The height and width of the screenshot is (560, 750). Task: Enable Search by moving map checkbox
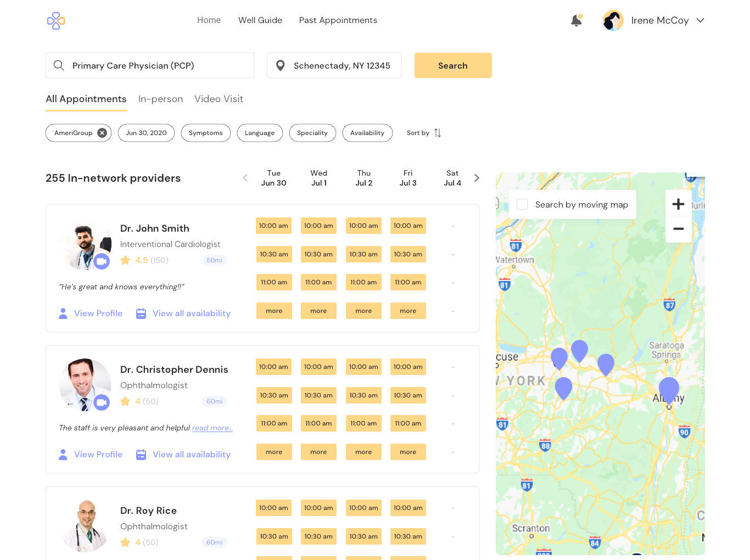pos(523,204)
